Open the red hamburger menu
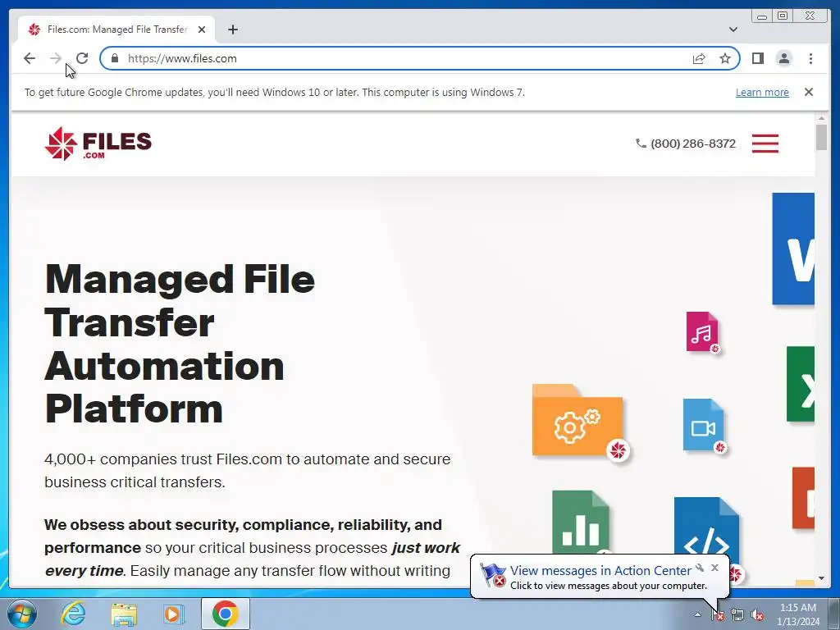This screenshot has width=840, height=630. point(765,144)
